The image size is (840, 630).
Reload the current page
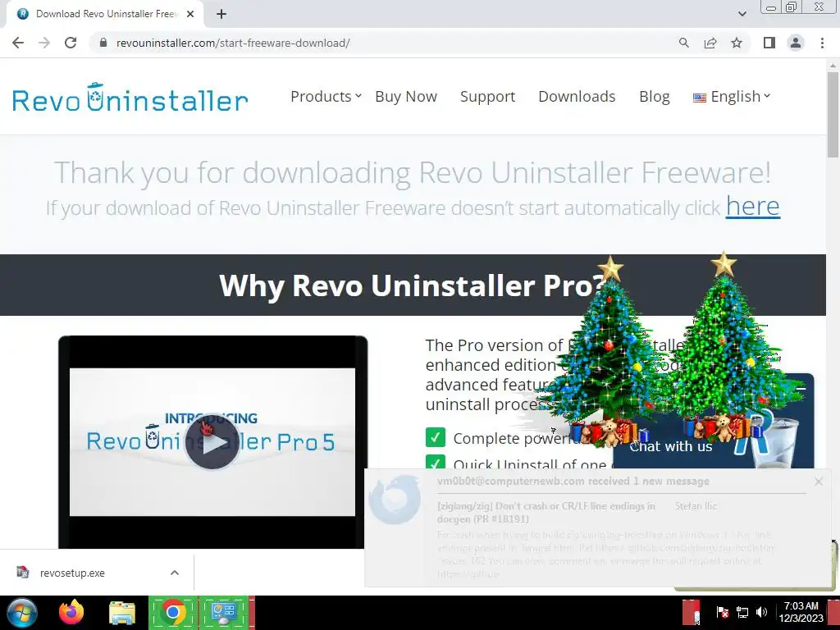tap(71, 43)
